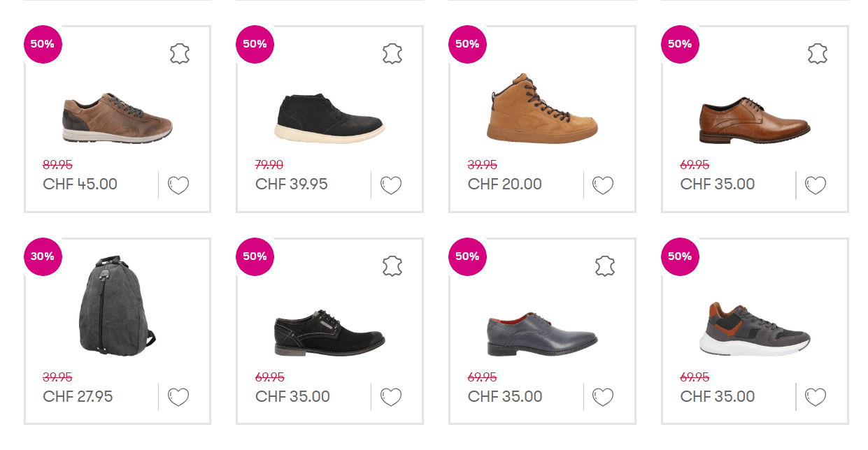This screenshot has width=868, height=450.
Task: Click the CHF 20.00 price of tan boot
Action: click(504, 184)
